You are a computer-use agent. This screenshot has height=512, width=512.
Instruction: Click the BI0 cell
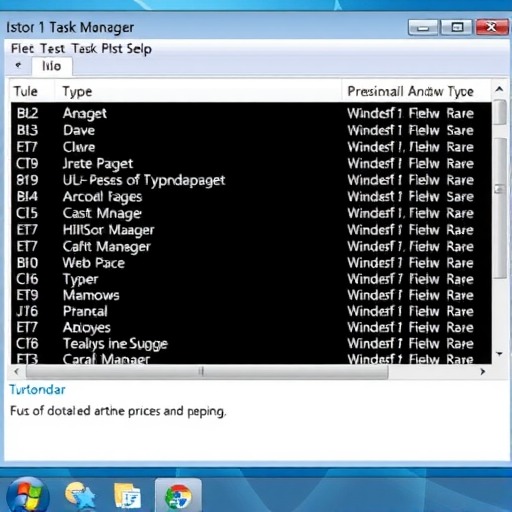pyautogui.click(x=27, y=263)
